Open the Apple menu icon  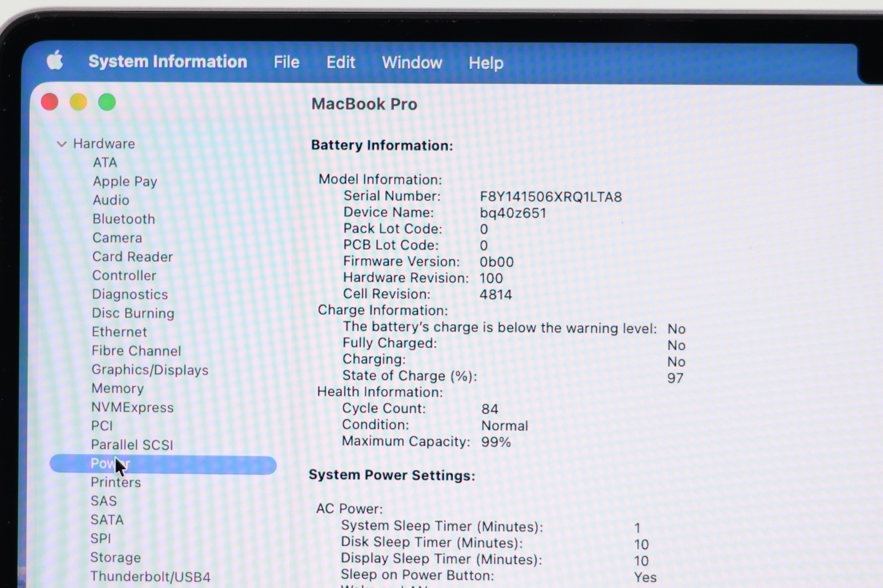[x=55, y=60]
